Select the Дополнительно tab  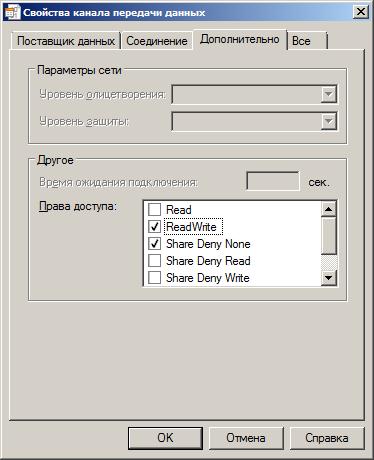click(x=240, y=40)
